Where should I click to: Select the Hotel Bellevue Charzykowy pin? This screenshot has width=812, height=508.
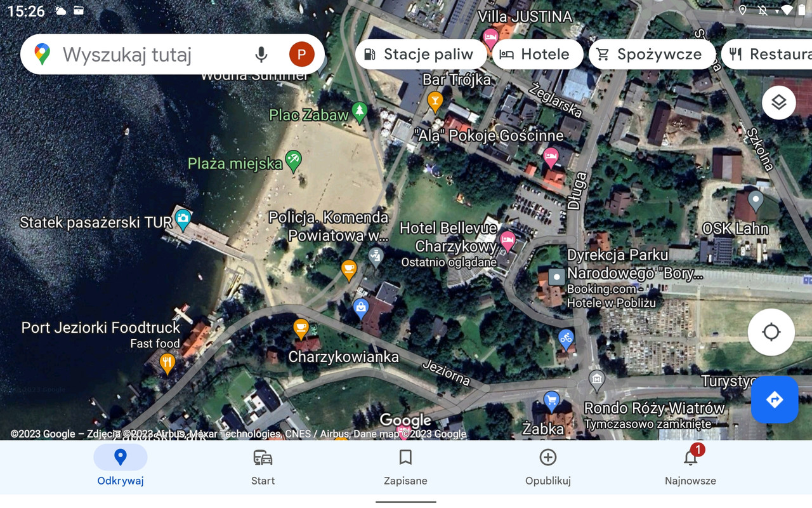point(507,241)
